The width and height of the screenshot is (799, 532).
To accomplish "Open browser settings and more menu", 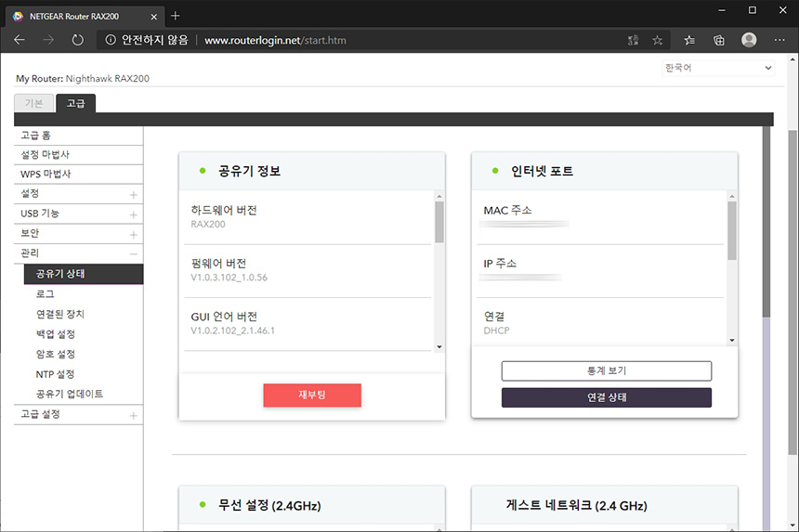I will [x=779, y=40].
